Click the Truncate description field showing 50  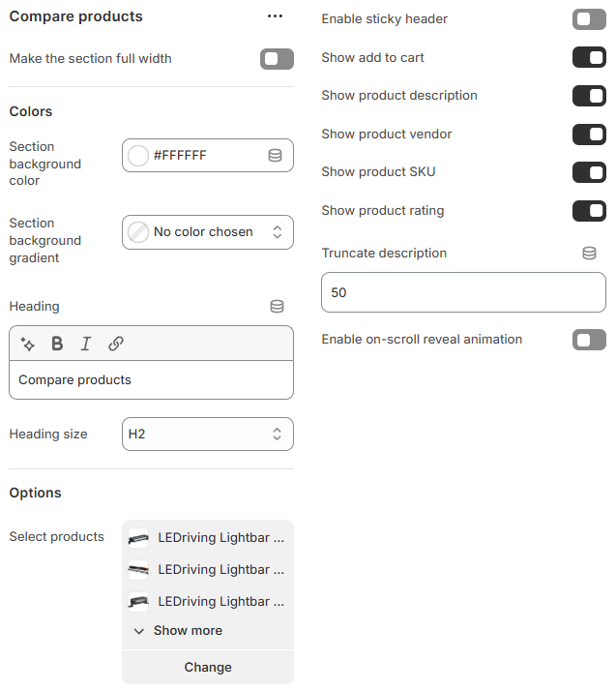[463, 292]
